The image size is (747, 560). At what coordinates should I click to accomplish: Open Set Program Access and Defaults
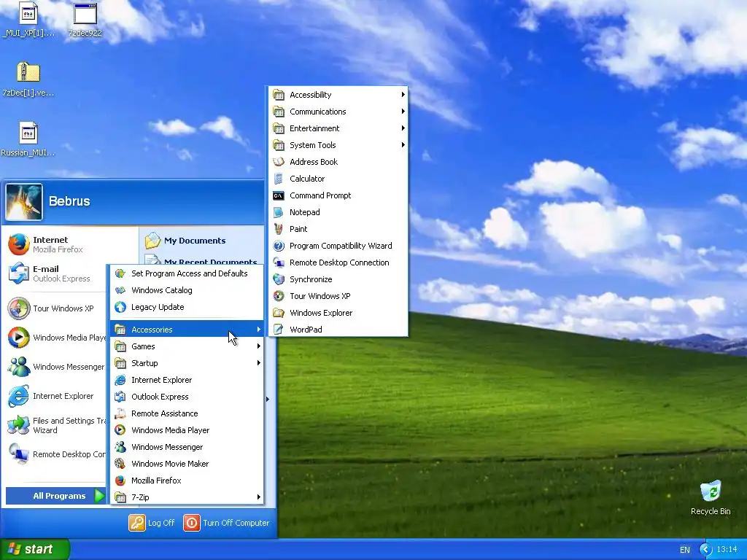click(187, 273)
